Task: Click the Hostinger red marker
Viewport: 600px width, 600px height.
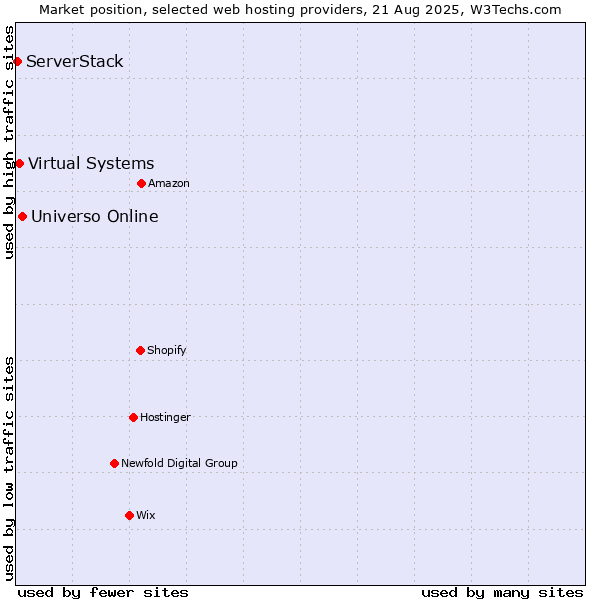Action: 133,417
